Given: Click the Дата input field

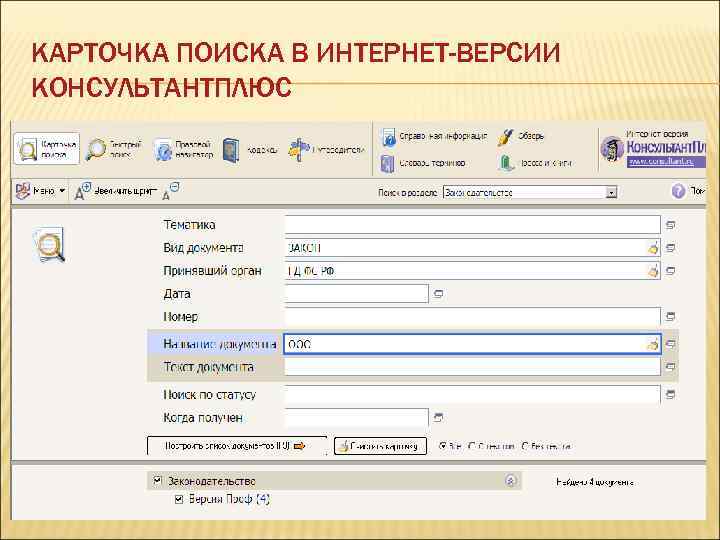Looking at the screenshot, I should coord(356,293).
